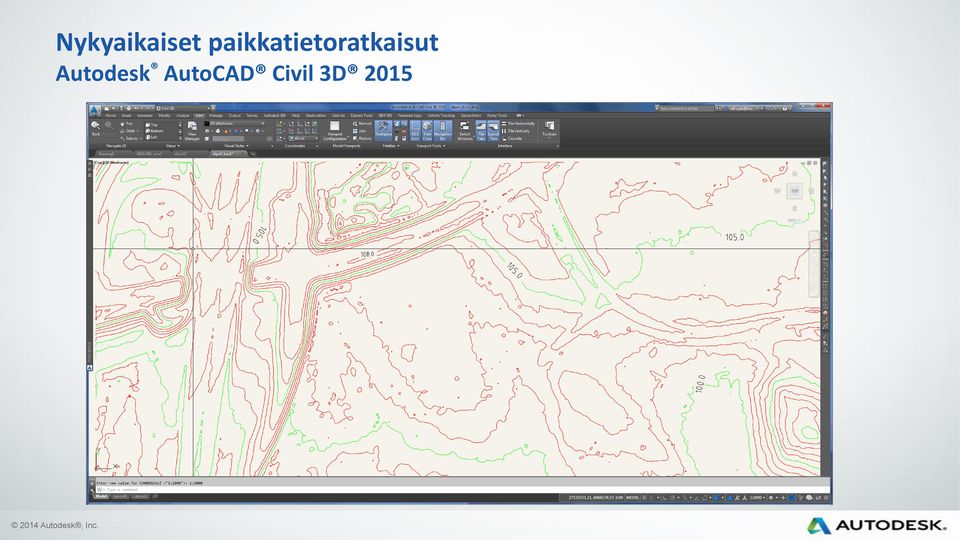Open the AutoCAD application menu button

(x=94, y=110)
